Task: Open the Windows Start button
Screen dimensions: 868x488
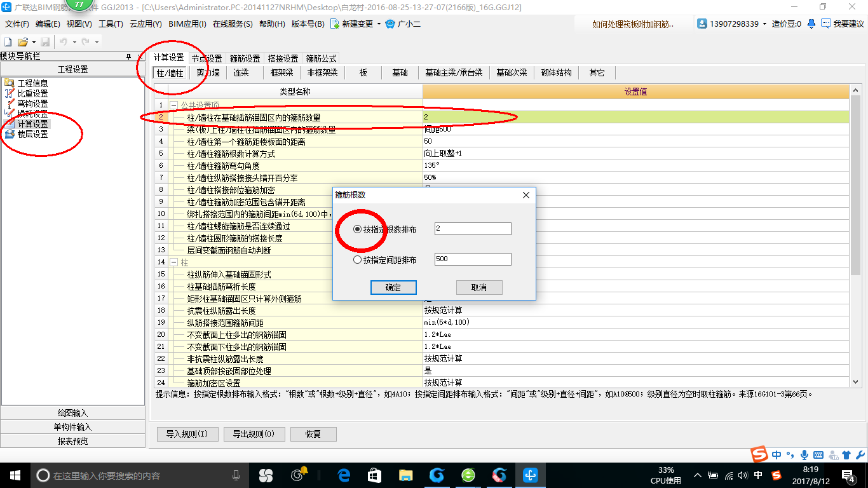Action: [15, 475]
